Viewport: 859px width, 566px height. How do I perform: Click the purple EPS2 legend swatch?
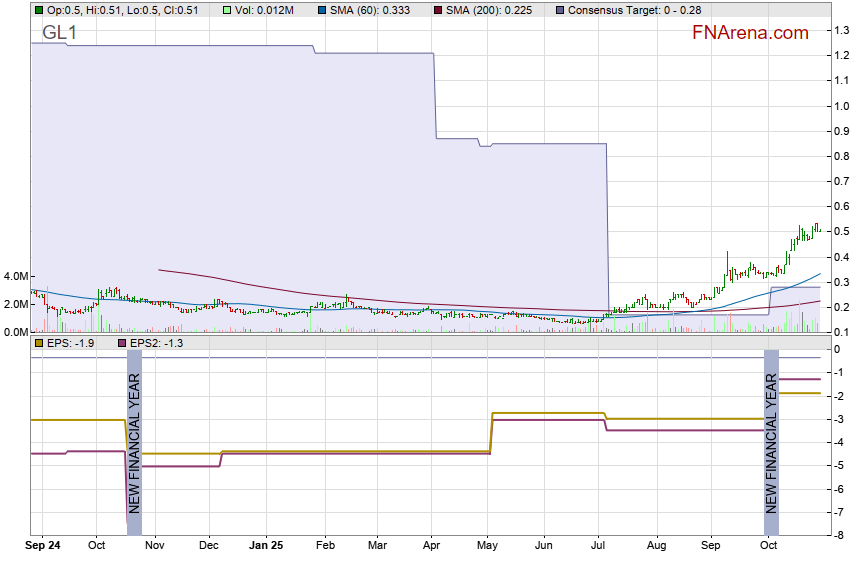[x=124, y=343]
